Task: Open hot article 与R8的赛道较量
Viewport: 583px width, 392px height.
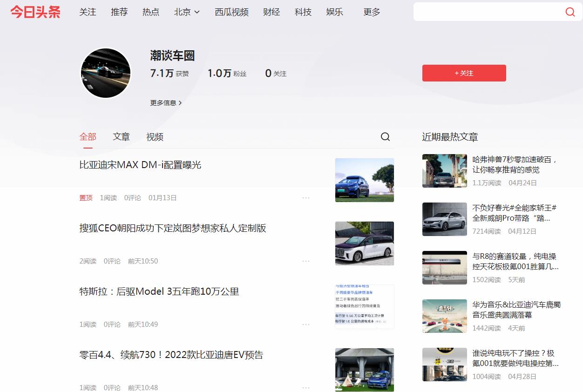Action: click(x=515, y=262)
